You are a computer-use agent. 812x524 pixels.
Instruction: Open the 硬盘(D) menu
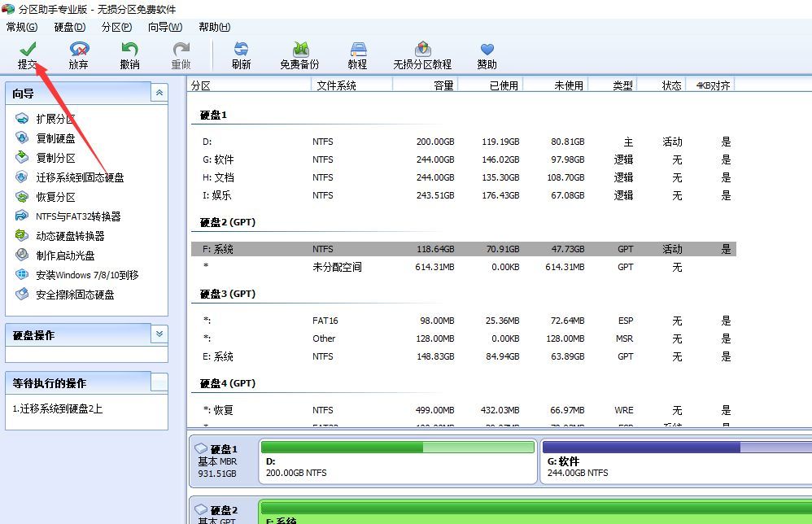pos(70,27)
